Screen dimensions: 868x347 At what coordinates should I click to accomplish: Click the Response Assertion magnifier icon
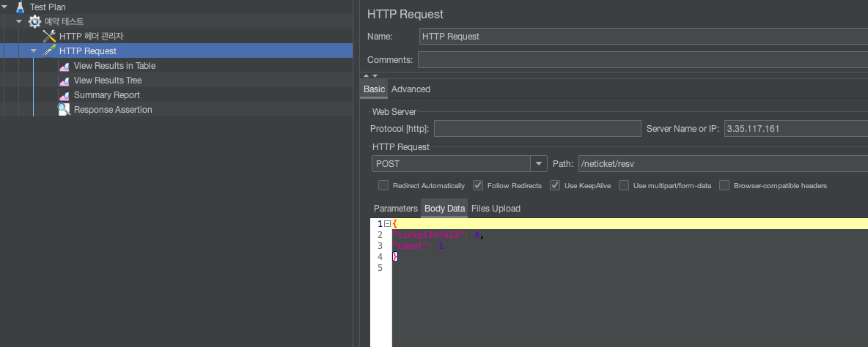(x=65, y=109)
